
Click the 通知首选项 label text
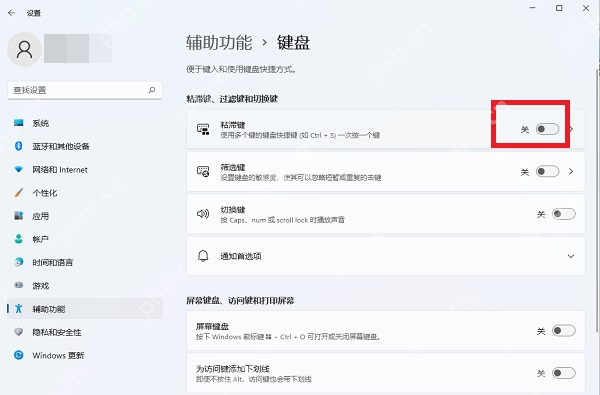[241, 256]
